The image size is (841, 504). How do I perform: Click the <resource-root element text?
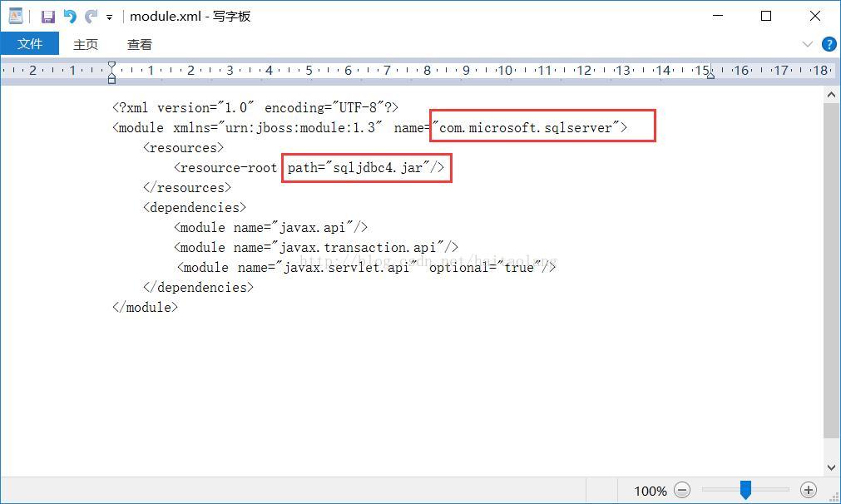tap(225, 168)
